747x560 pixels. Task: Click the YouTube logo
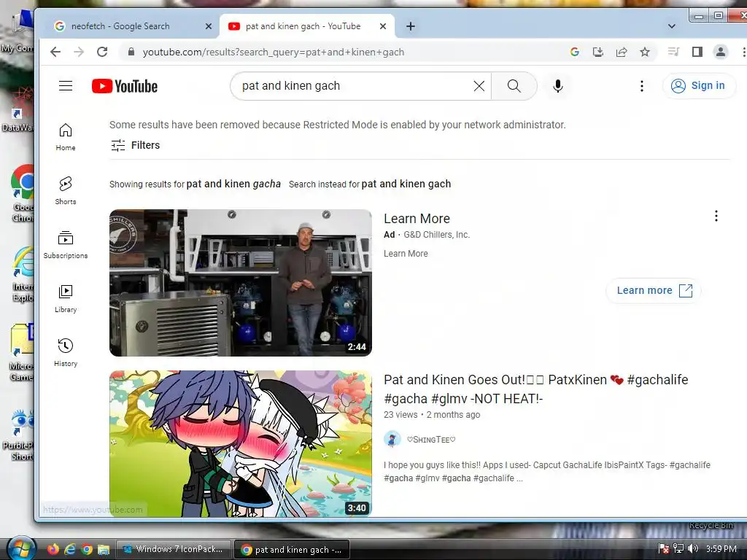tap(125, 86)
